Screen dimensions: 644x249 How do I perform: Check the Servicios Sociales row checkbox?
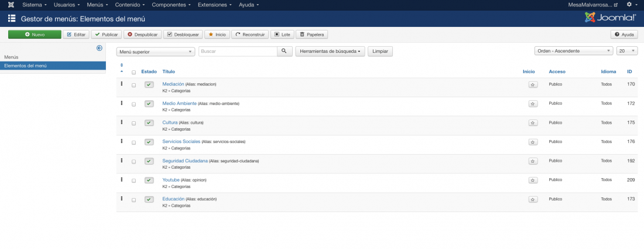click(133, 142)
